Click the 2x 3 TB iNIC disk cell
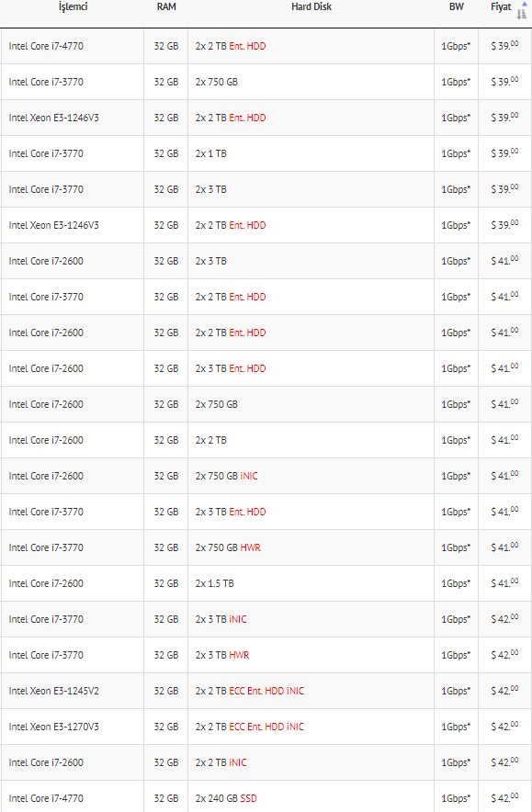The width and height of the screenshot is (532, 812). pyautogui.click(x=311, y=619)
